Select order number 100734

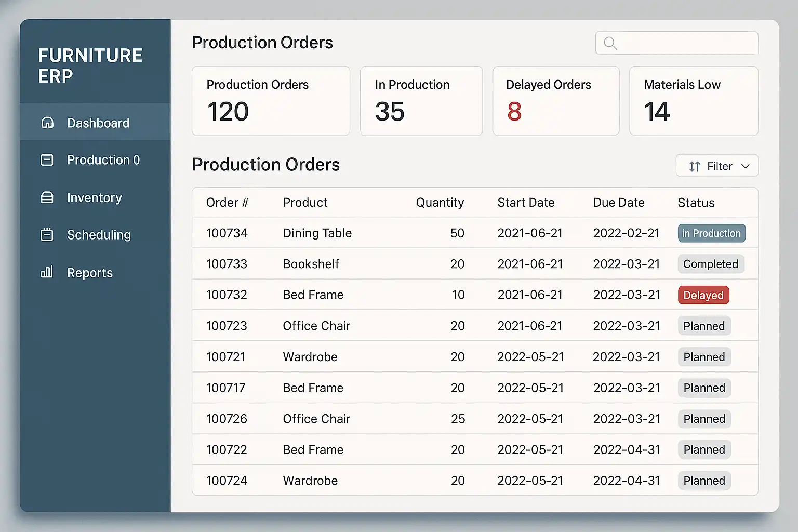click(227, 233)
